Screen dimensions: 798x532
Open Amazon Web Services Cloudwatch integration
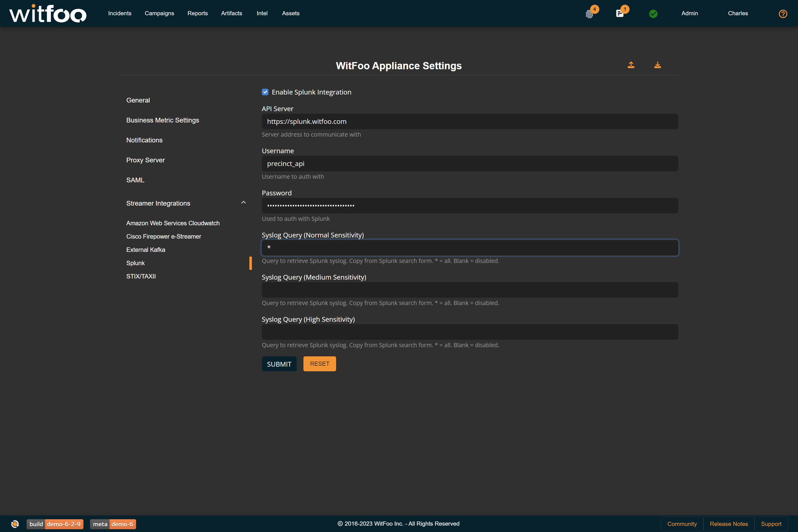point(173,223)
